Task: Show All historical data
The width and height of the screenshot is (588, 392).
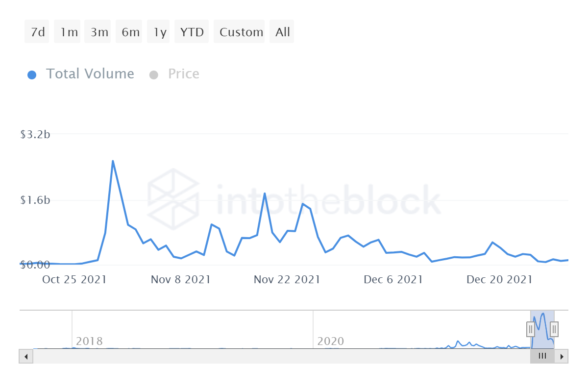Action: point(283,32)
